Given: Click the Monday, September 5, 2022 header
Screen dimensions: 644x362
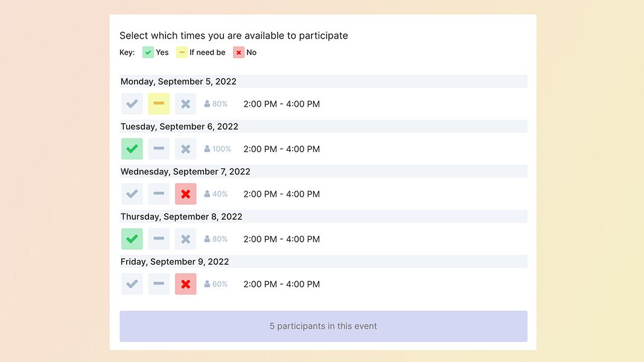Looking at the screenshot, I should [x=179, y=81].
